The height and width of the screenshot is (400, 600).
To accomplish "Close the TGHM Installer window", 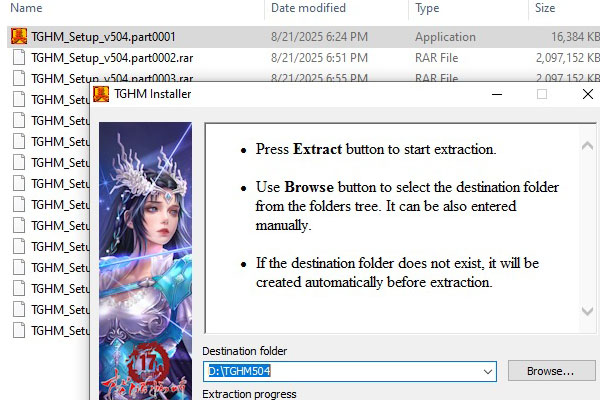I will tap(587, 94).
